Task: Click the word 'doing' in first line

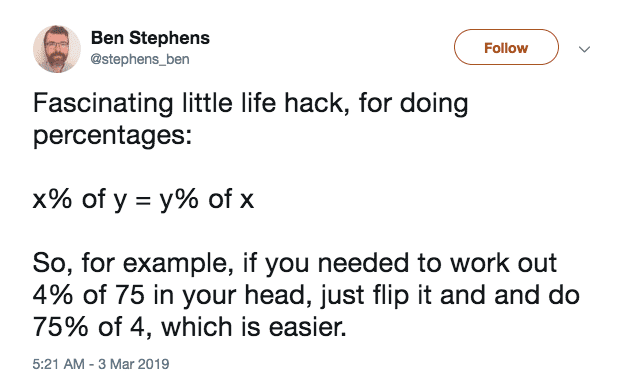Action: (x=434, y=104)
